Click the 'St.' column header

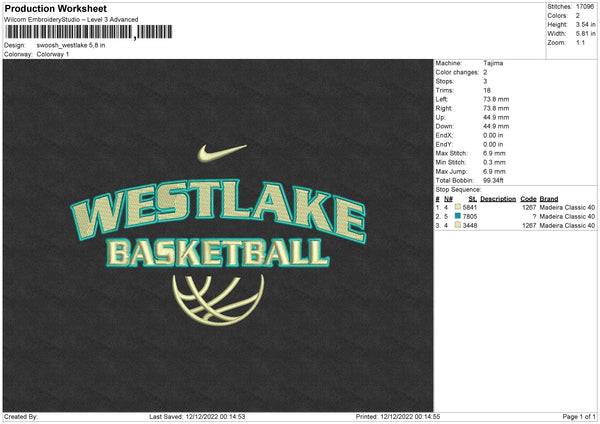pyautogui.click(x=473, y=199)
